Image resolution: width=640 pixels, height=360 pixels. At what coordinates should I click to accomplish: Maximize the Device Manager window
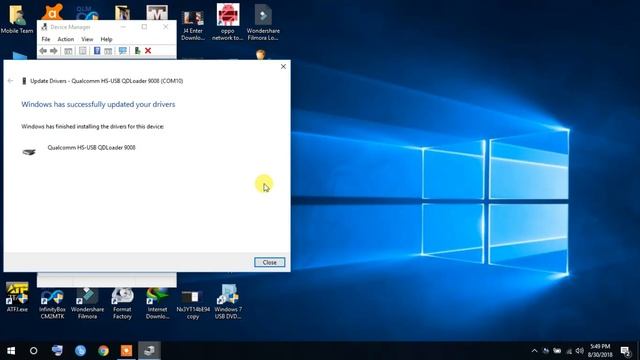pyautogui.click(x=144, y=27)
